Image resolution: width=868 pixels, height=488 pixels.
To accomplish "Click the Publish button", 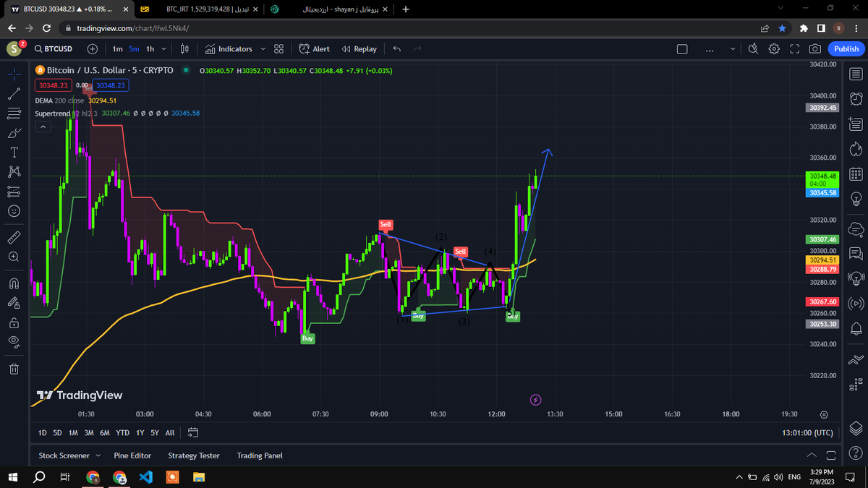I will click(846, 49).
